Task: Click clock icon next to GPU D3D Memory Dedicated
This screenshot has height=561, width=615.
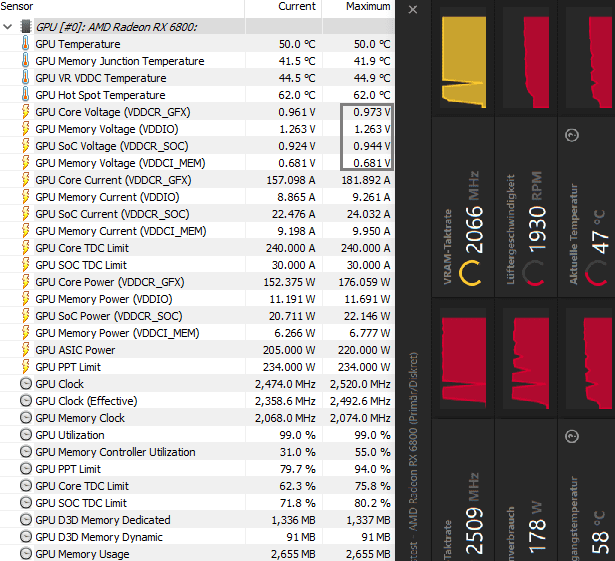Action: tap(26, 520)
